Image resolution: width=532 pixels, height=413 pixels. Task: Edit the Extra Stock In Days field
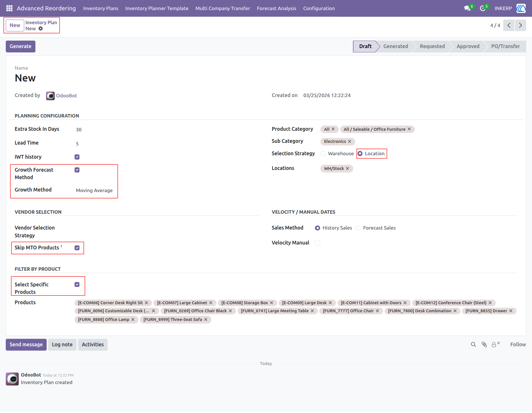(167, 130)
